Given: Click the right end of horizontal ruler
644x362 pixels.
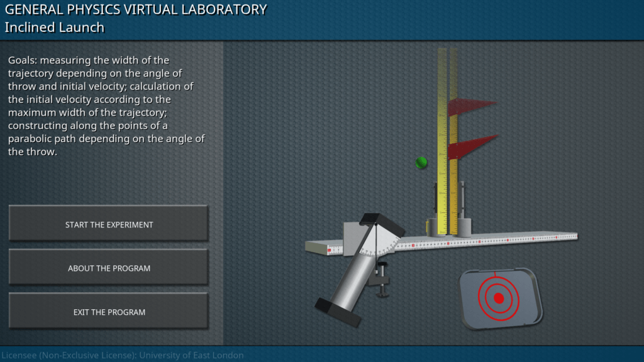Looking at the screenshot, I should (x=563, y=237).
